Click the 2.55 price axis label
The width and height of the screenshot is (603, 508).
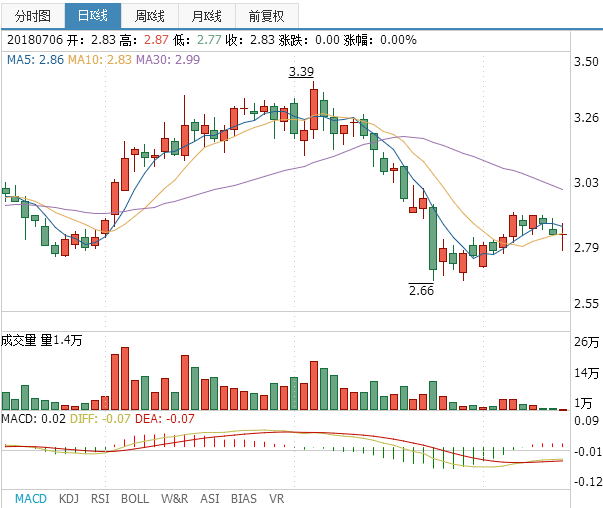pos(586,304)
